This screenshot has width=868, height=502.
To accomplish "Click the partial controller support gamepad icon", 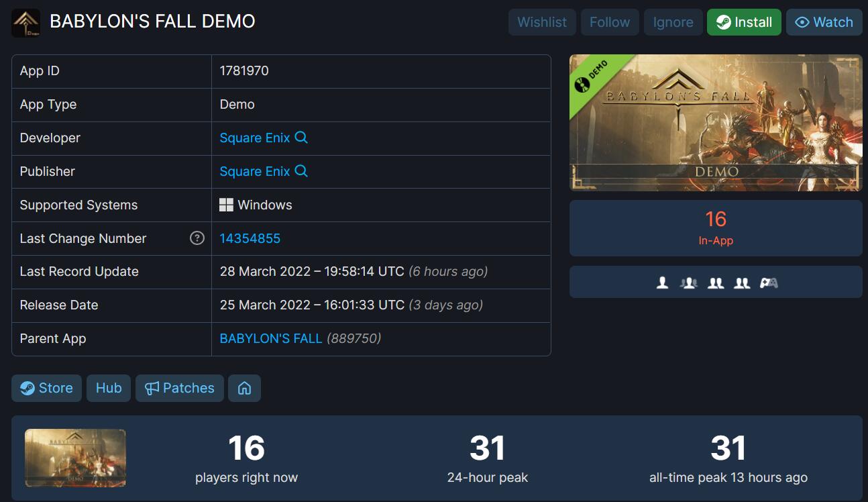I will pyautogui.click(x=769, y=283).
